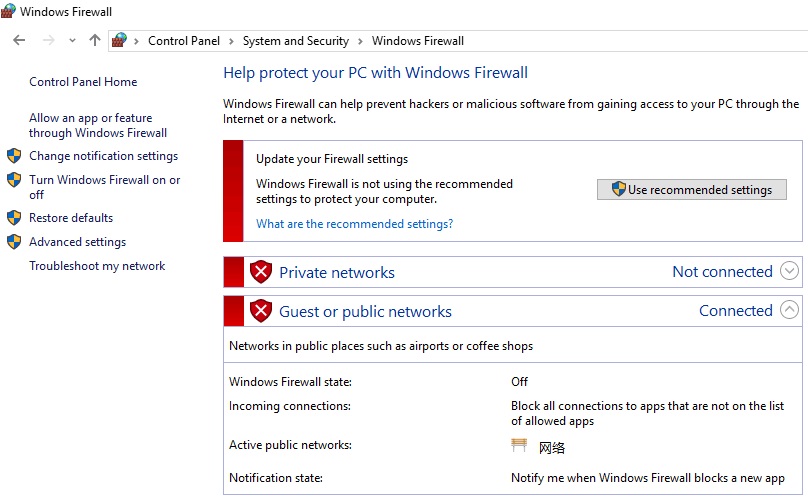Click the Off firewall state value
The height and width of the screenshot is (501, 808).
coord(519,381)
